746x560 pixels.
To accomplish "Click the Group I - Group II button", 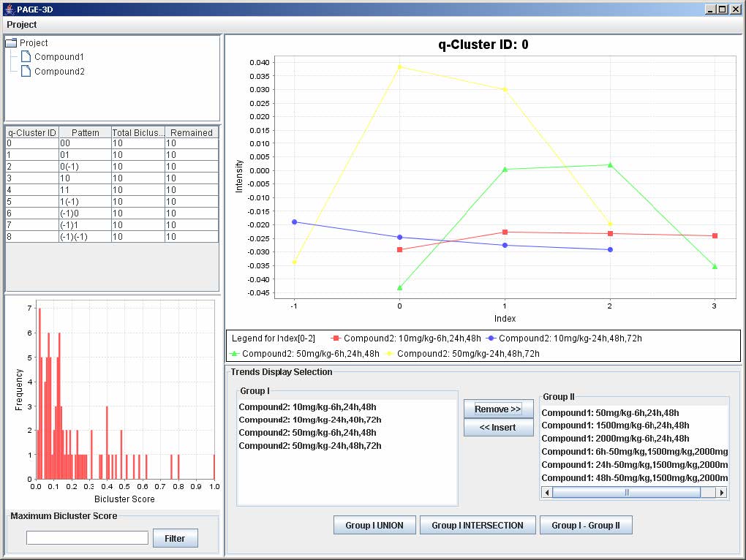I will point(586,526).
